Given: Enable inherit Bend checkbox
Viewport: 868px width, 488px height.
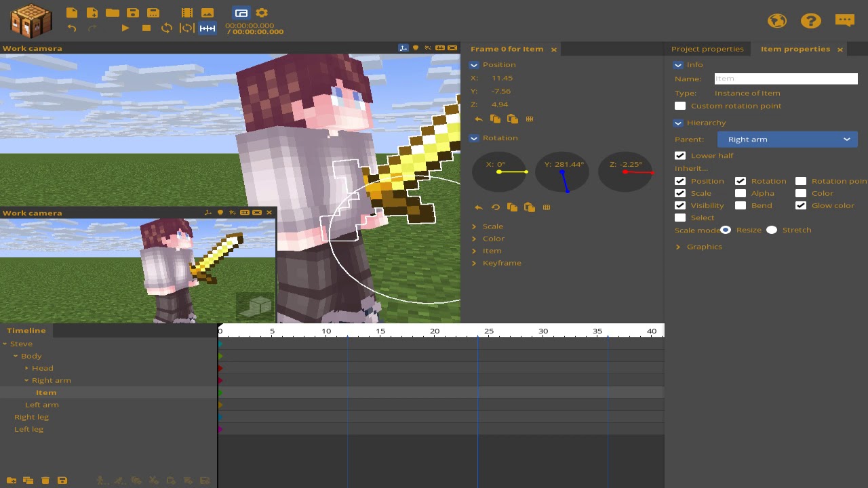Looking at the screenshot, I should (x=741, y=205).
